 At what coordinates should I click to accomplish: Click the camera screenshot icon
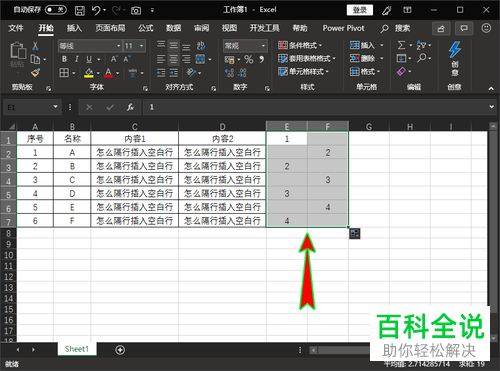(x=136, y=11)
